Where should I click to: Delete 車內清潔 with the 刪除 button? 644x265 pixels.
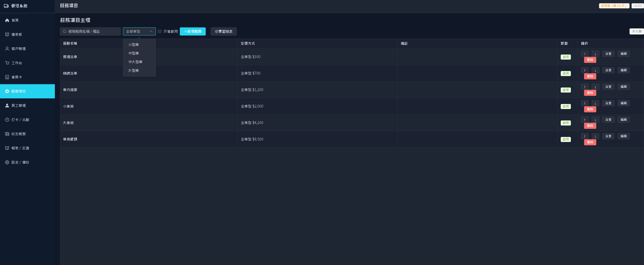pyautogui.click(x=590, y=93)
